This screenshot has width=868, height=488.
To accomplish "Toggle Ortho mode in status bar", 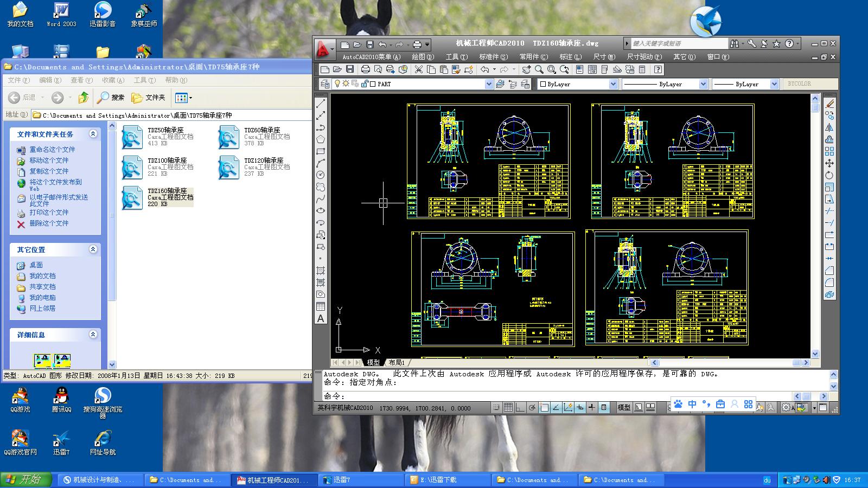I will [520, 407].
